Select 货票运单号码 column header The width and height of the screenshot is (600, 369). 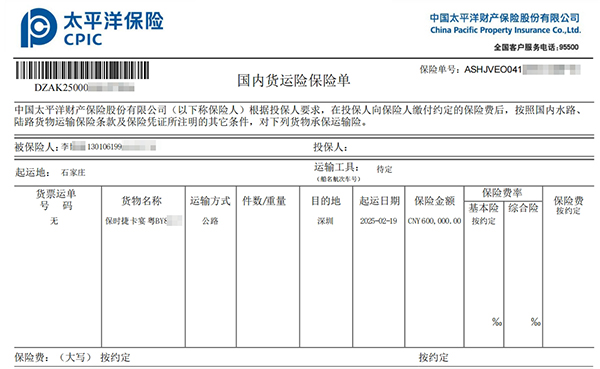point(56,200)
